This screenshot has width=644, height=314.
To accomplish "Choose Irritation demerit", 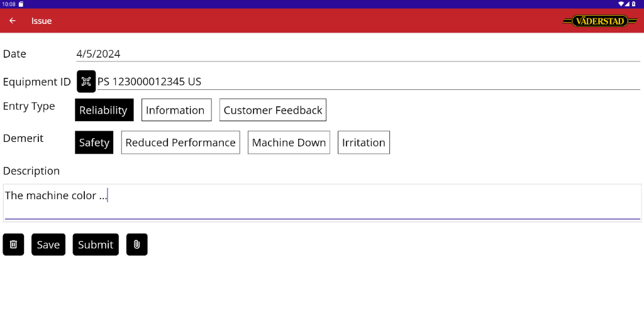I will coord(364,143).
